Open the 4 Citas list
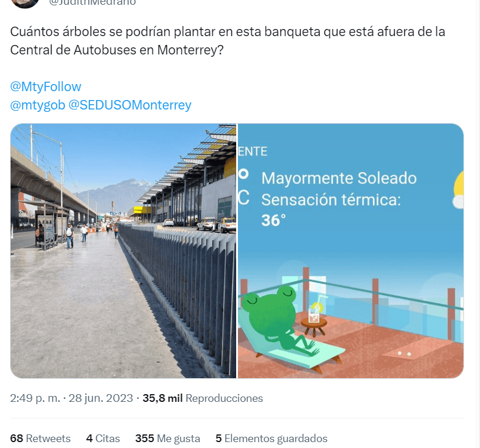Viewport: 480px width, 448px height. 103,438
